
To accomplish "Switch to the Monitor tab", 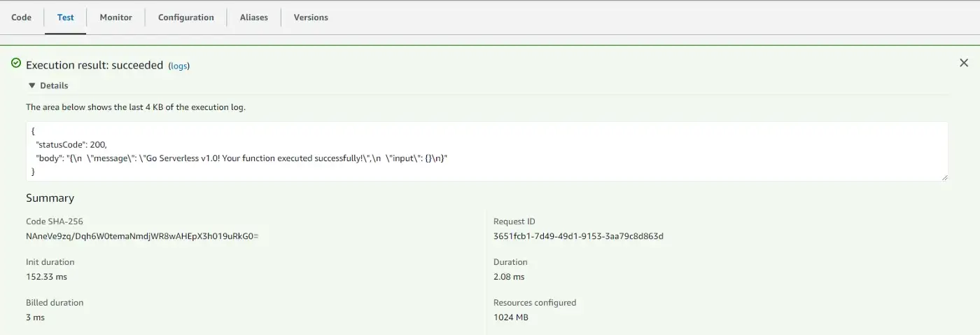I will coord(115,18).
